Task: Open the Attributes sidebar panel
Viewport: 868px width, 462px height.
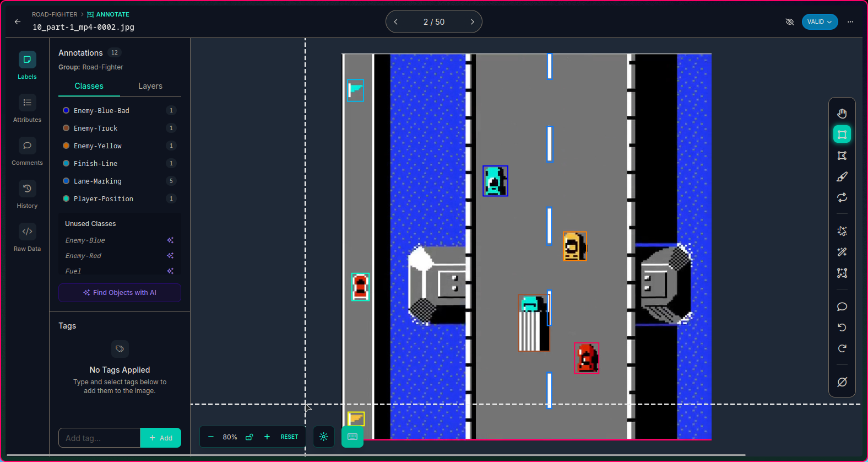Action: (27, 109)
